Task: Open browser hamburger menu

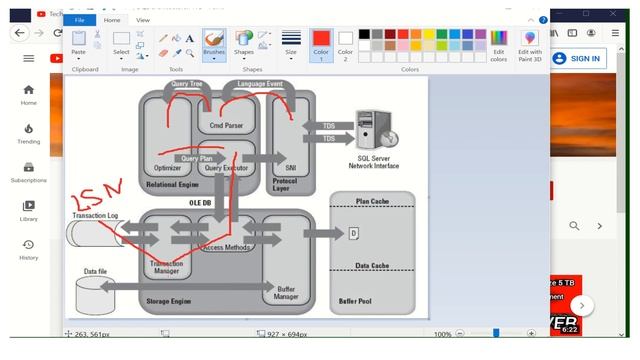Action: coord(615,33)
